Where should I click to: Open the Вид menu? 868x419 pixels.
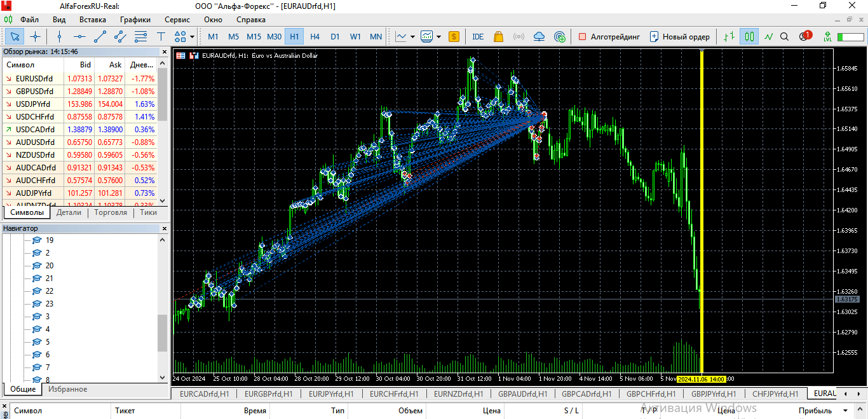coord(59,20)
